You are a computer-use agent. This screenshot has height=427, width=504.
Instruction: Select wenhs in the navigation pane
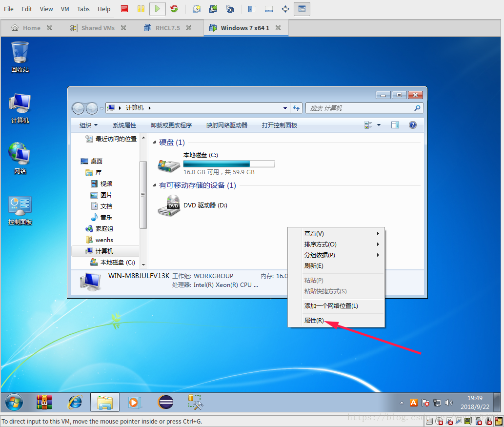(x=104, y=240)
